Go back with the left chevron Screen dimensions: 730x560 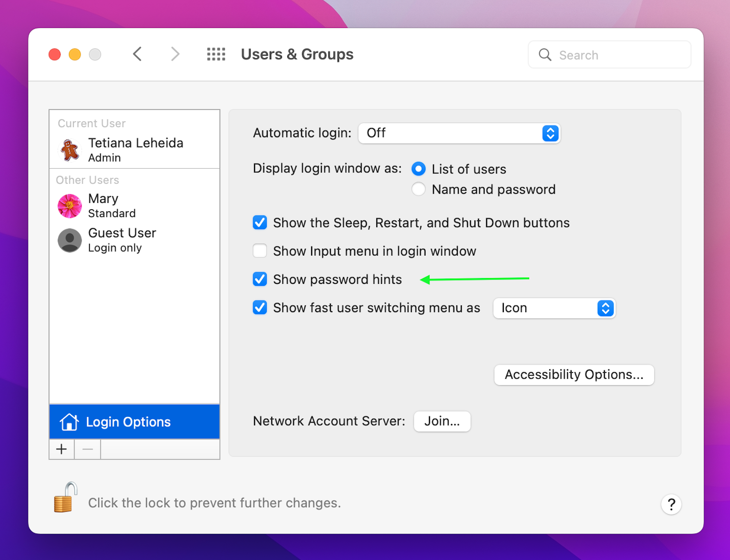tap(137, 54)
